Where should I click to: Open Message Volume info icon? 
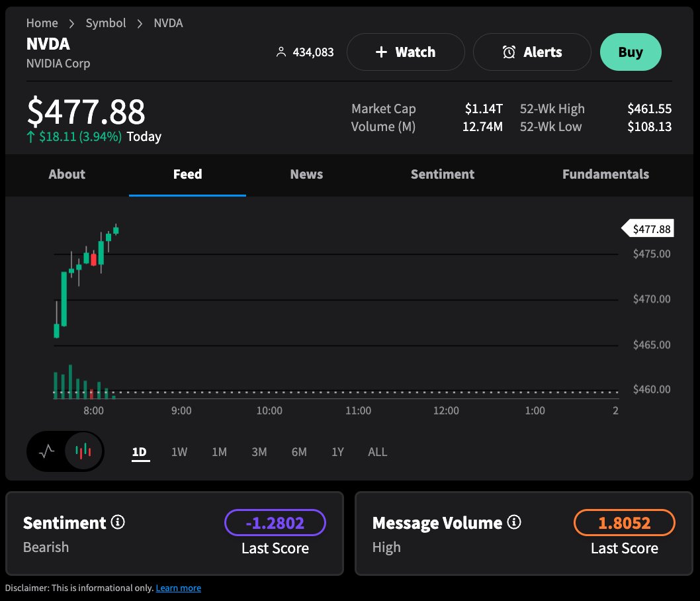(514, 522)
